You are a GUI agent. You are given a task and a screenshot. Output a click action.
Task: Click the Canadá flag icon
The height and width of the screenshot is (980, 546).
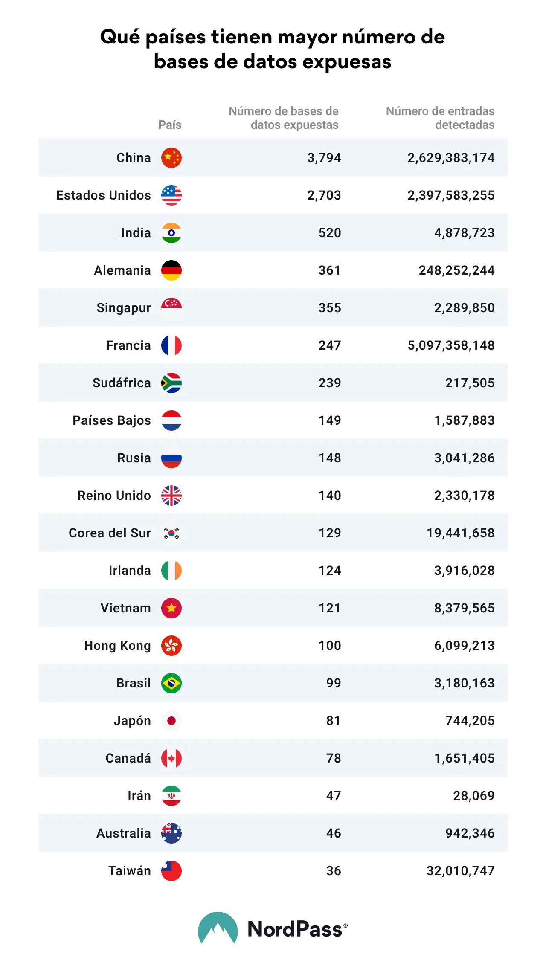pyautogui.click(x=171, y=758)
